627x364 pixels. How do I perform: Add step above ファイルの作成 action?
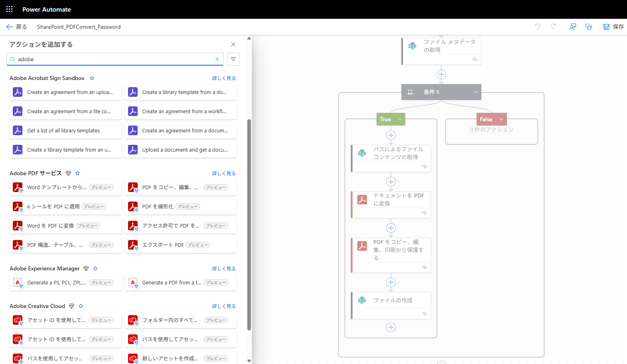click(391, 282)
